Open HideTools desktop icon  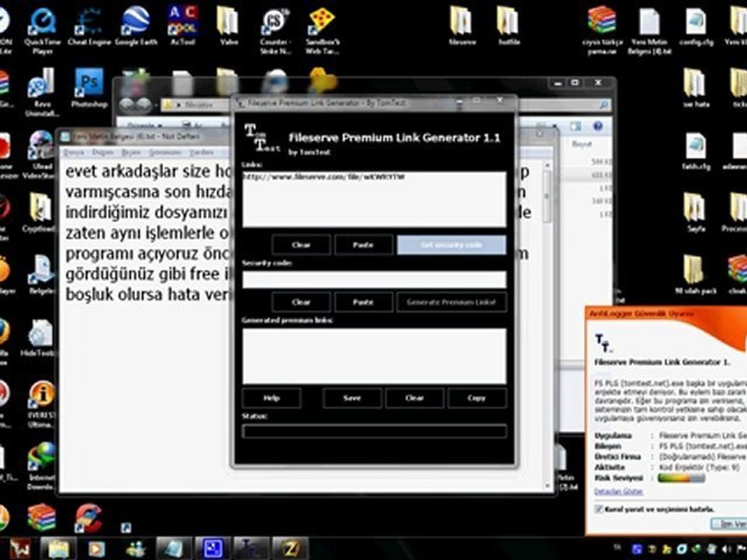click(x=39, y=337)
